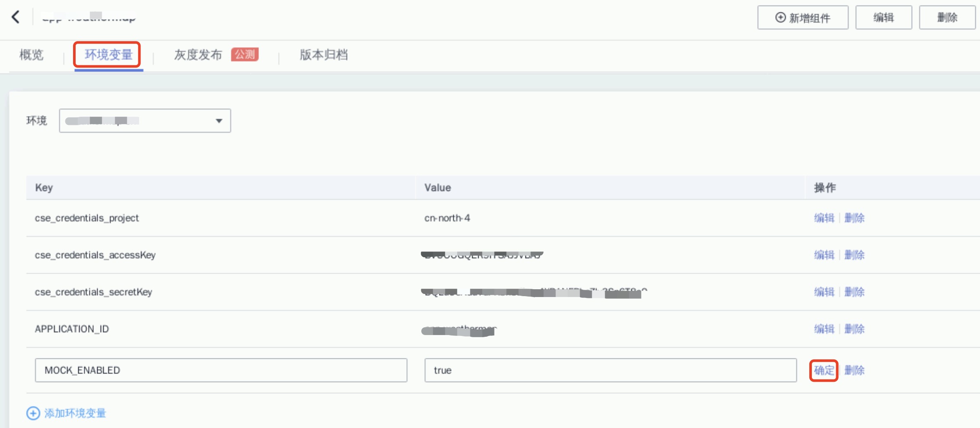Screen dimensions: 980x428
Task: Click the MOCK_ENABLED key input field
Action: 221,371
